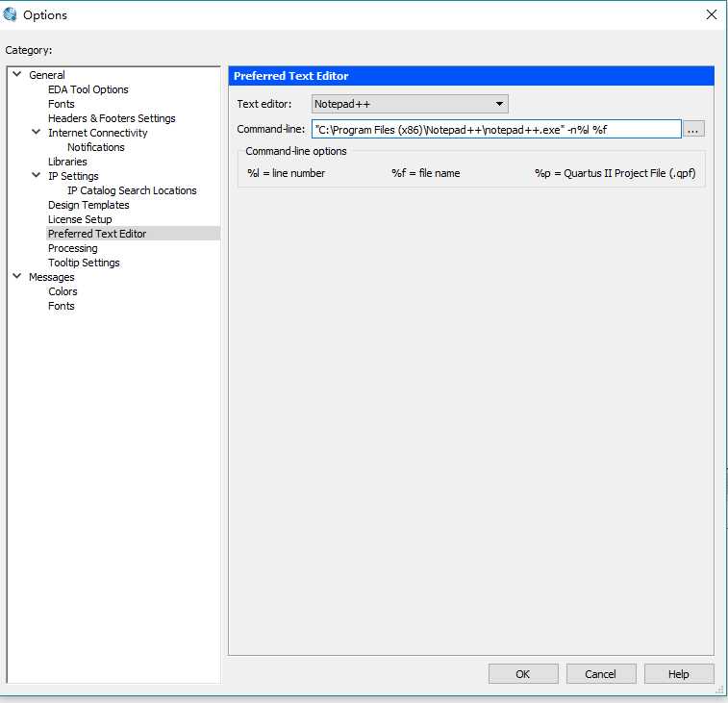Open the Text editor dropdown
728x703 pixels.
[410, 104]
